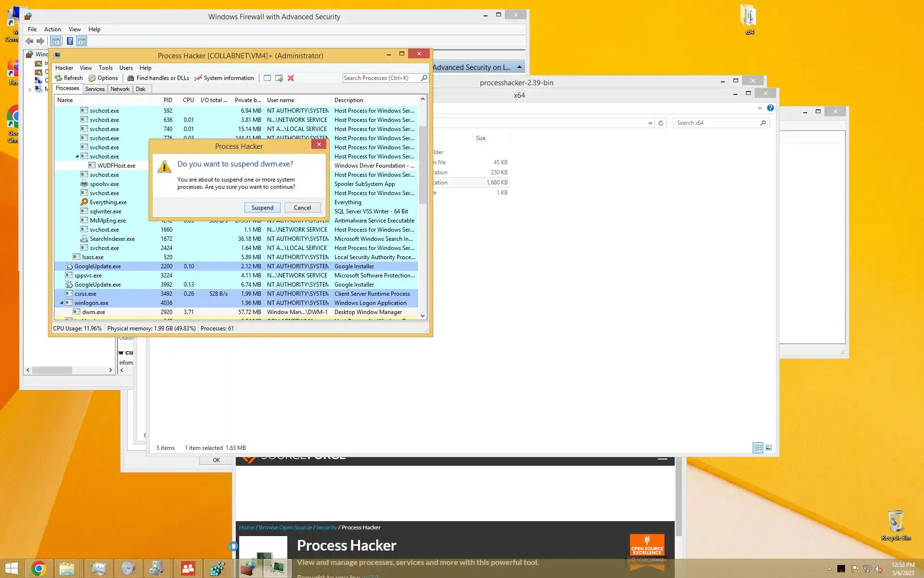The height and width of the screenshot is (578, 924).
Task: Click the red X terminate icon
Action: click(x=291, y=78)
